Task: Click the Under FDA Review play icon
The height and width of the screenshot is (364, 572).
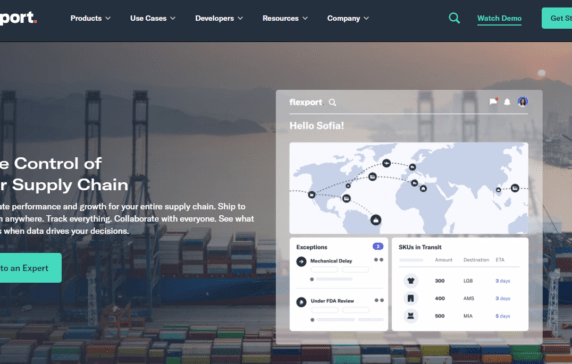Action: 301,302
